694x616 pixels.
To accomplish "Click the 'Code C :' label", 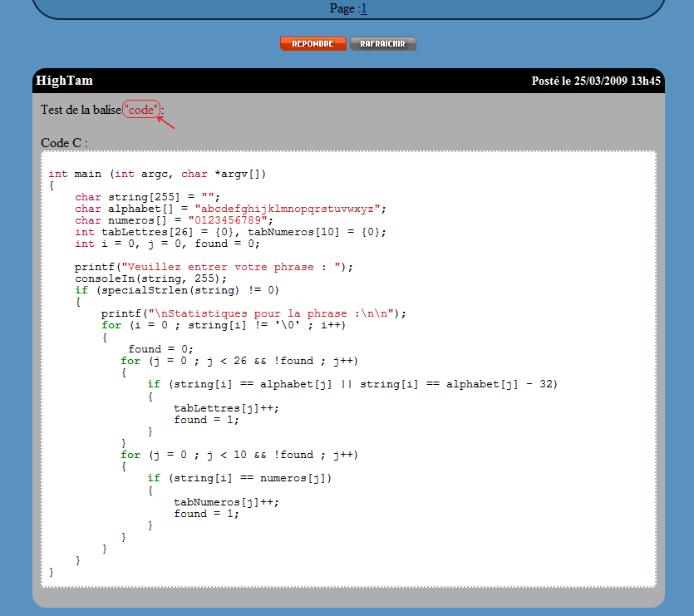I will click(x=63, y=143).
